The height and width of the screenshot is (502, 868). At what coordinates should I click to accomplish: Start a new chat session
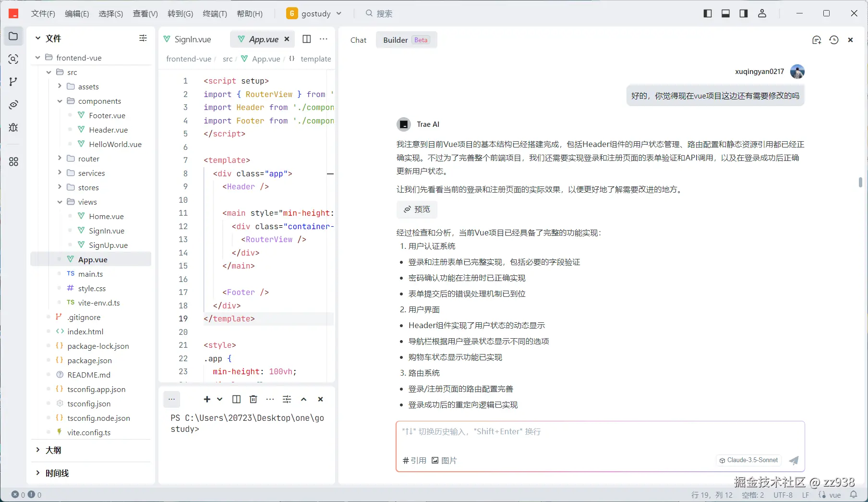tap(817, 40)
